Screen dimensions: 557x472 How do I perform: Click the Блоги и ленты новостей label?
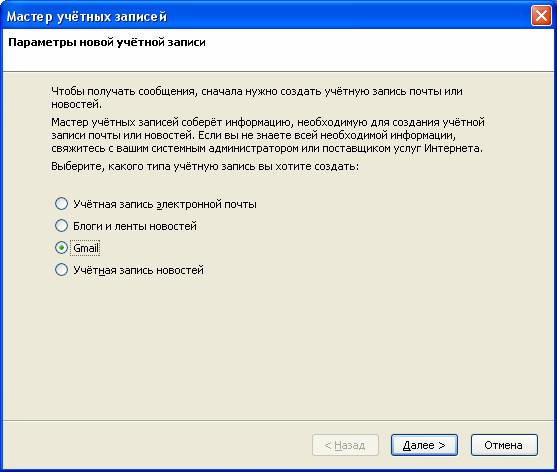coord(135,226)
